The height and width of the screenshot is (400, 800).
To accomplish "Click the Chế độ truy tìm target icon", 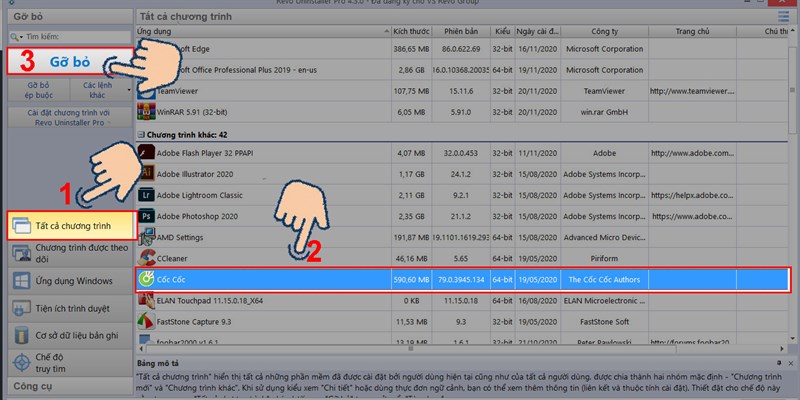I will coord(22,363).
